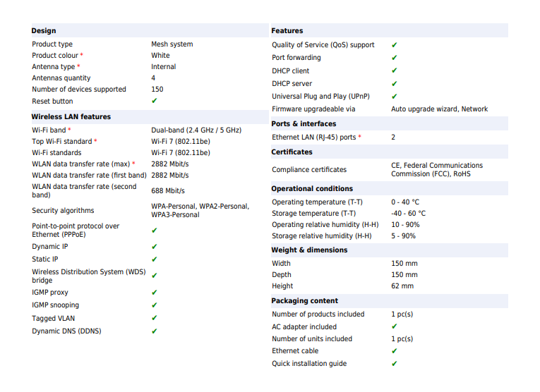
Task: Click the Tagged VLAN checkmark
Action: 155,319
